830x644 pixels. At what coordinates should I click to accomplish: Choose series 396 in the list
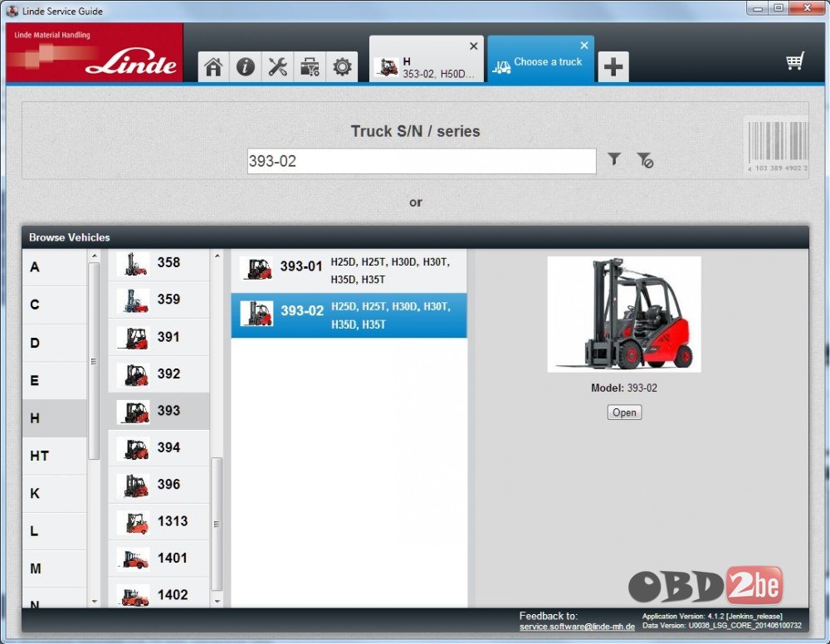pos(159,484)
